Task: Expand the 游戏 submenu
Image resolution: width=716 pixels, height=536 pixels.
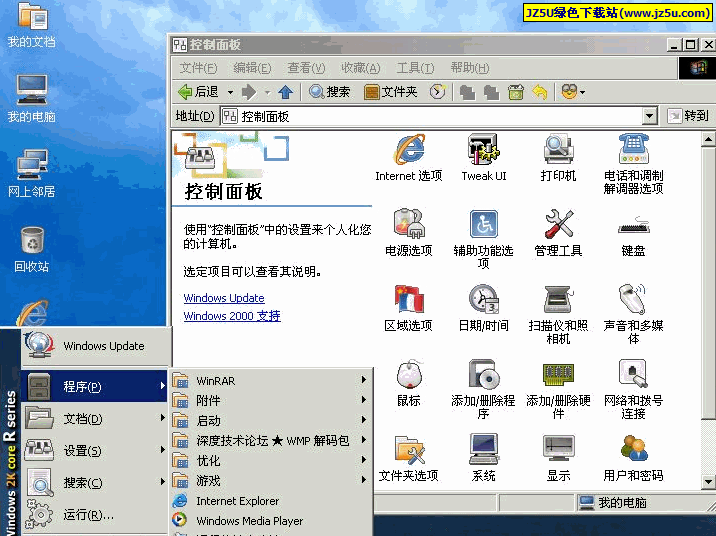Action: [271, 480]
